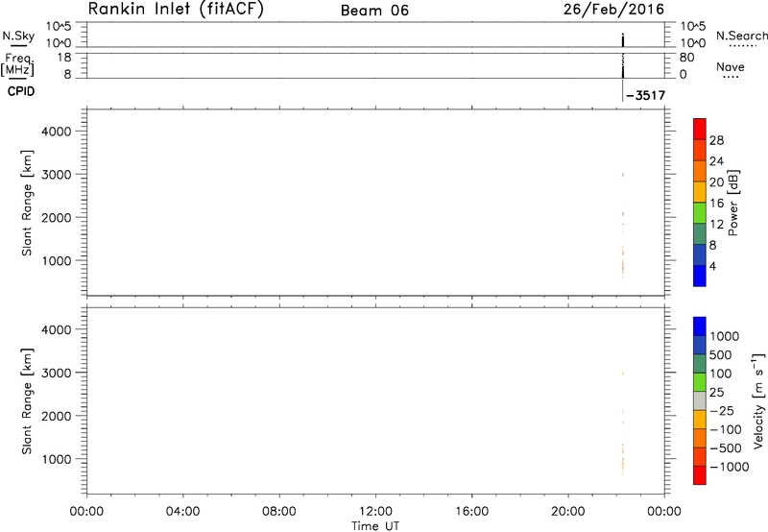Click the "Rankin Inlet (fitACF)" plot title
The image size is (768, 532).
176,9
